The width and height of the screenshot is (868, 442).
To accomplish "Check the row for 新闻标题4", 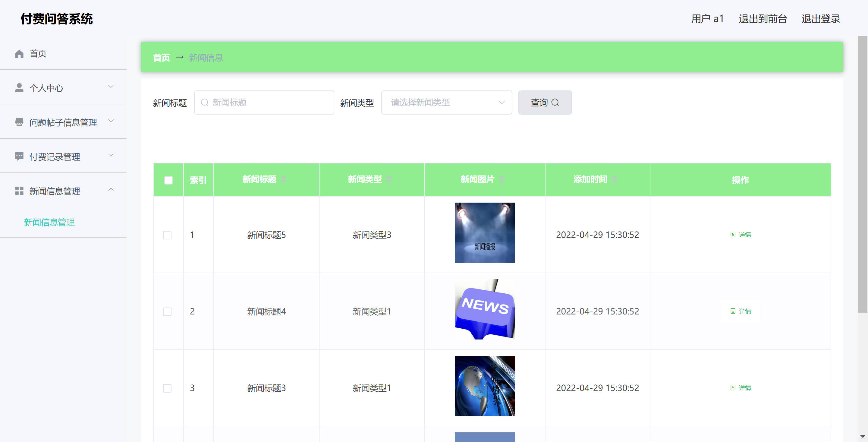I will tap(167, 311).
